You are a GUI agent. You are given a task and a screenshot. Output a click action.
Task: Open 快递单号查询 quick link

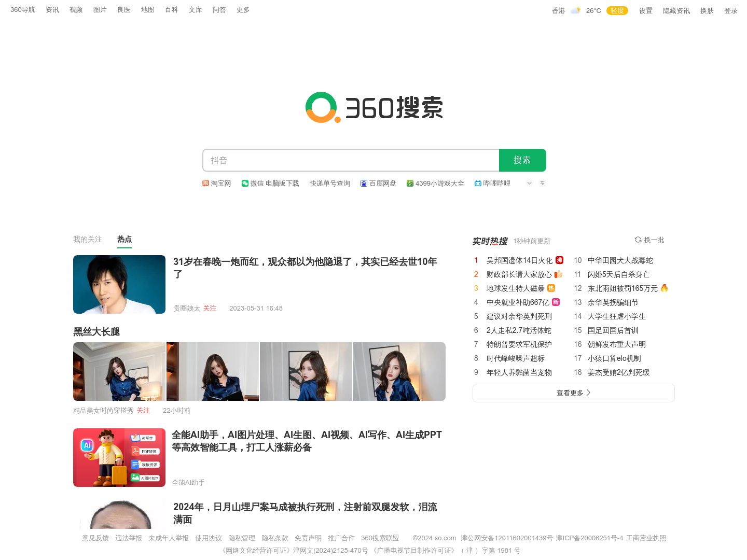330,183
